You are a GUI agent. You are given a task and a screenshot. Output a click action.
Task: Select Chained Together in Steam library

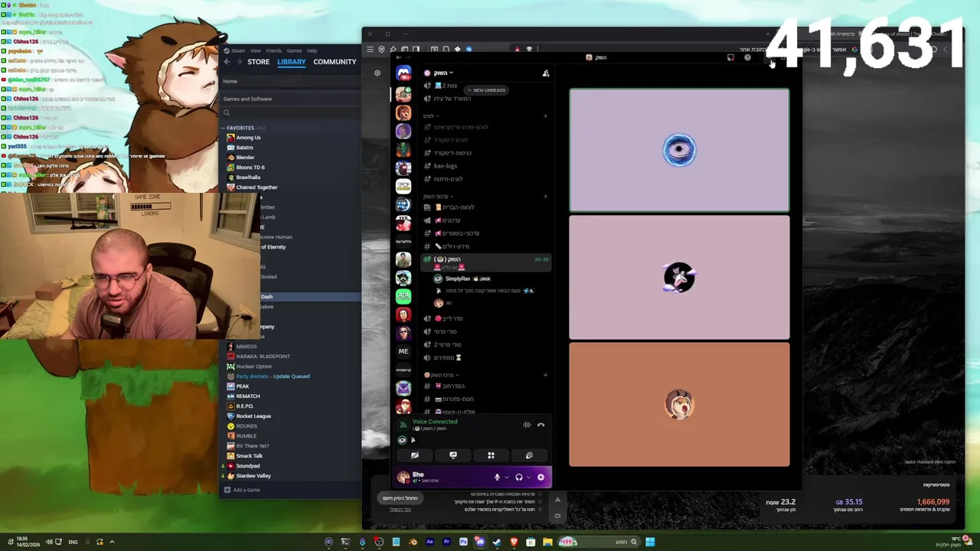tap(256, 187)
